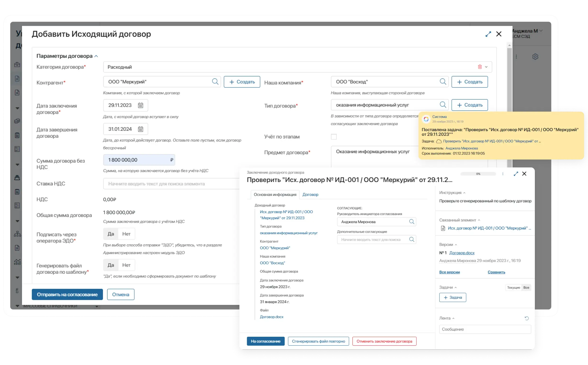Open the three-dot menu next to the progress bar
588x365 pixels.
pos(503,174)
